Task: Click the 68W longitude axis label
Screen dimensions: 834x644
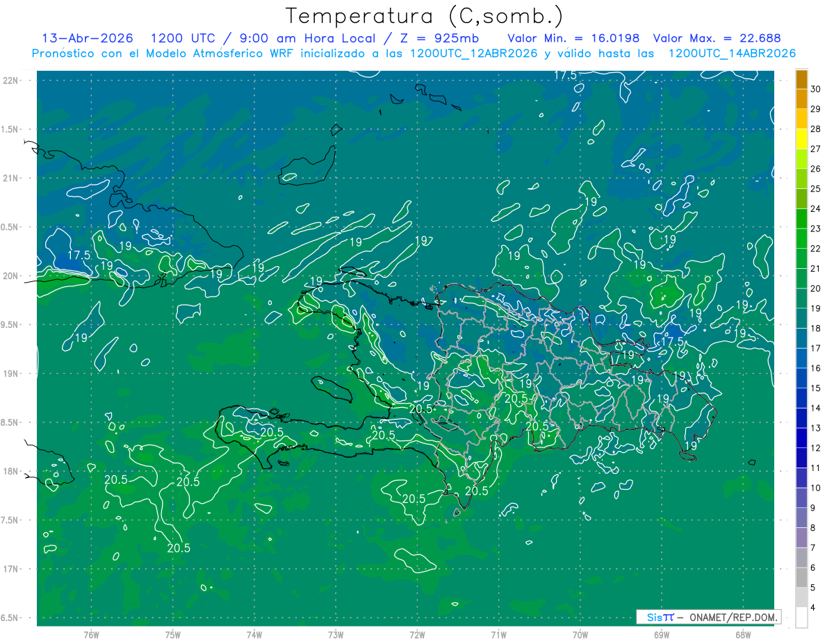Action: 742,635
